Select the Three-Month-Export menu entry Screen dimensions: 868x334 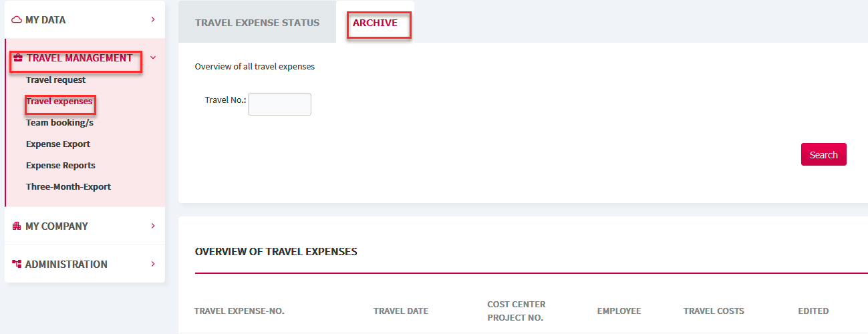click(68, 187)
